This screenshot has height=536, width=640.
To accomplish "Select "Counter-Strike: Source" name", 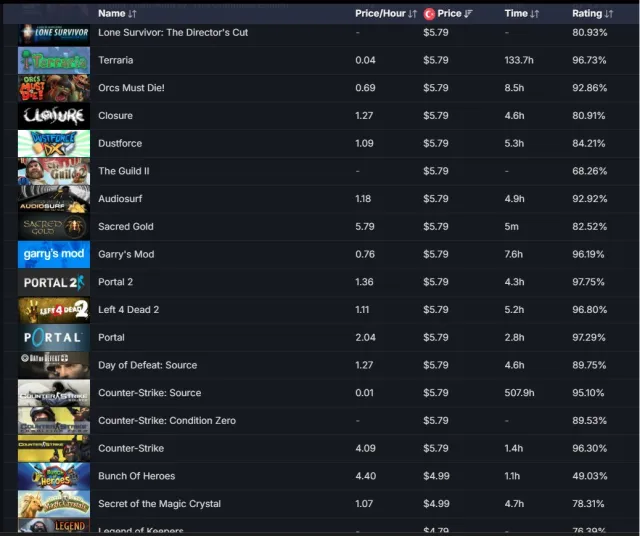I will [149, 393].
